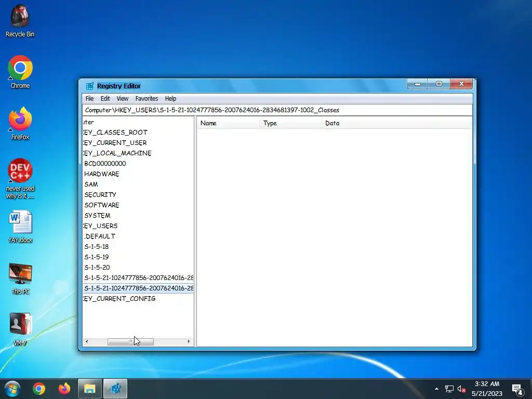The image size is (532, 399).
Task: Maximize the Registry Editor window
Action: 438,84
